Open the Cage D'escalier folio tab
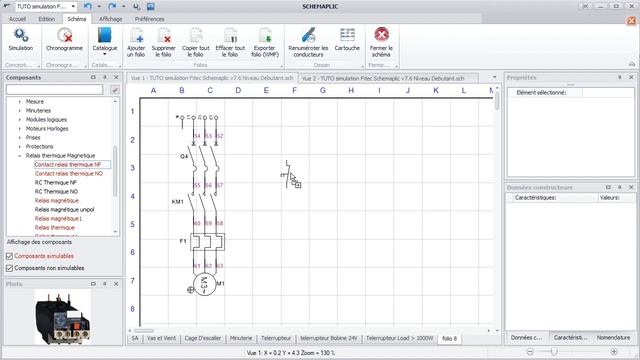The image size is (640, 360). (x=203, y=338)
